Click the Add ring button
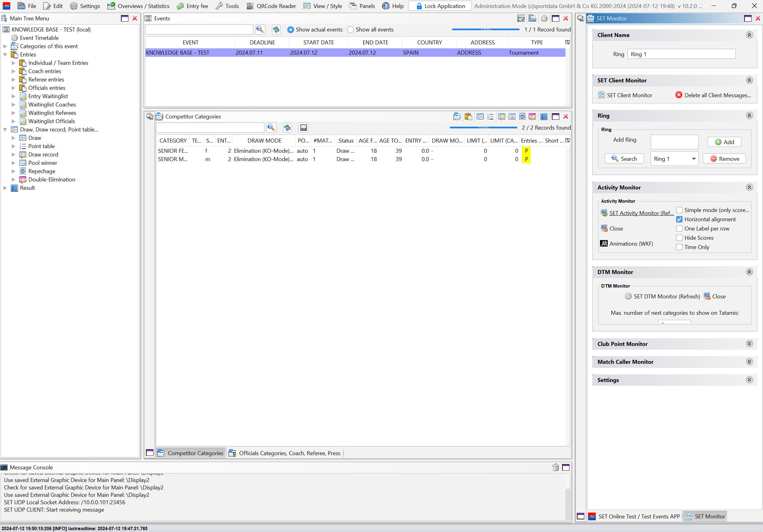Image resolution: width=763 pixels, height=532 pixels. tap(724, 142)
